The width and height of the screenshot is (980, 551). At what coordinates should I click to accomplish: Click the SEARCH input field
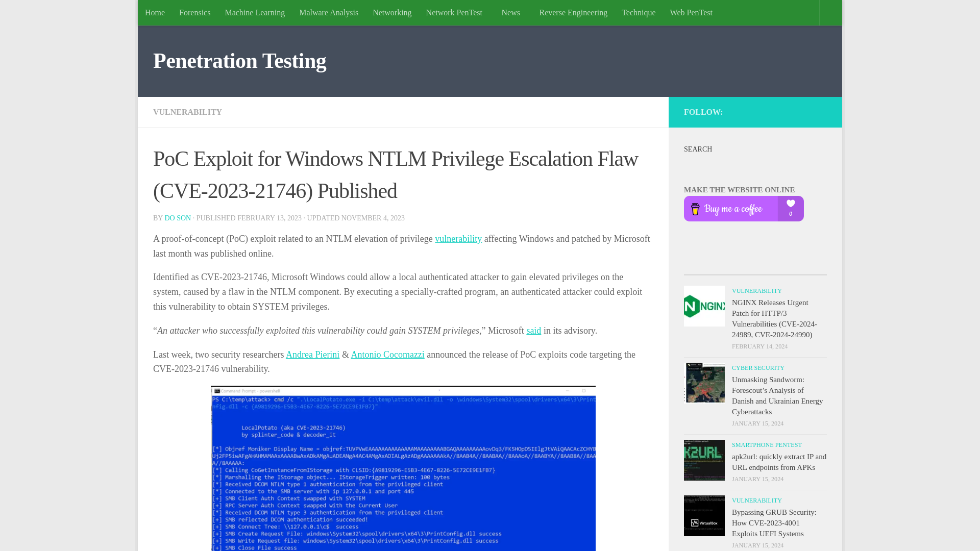click(x=754, y=167)
